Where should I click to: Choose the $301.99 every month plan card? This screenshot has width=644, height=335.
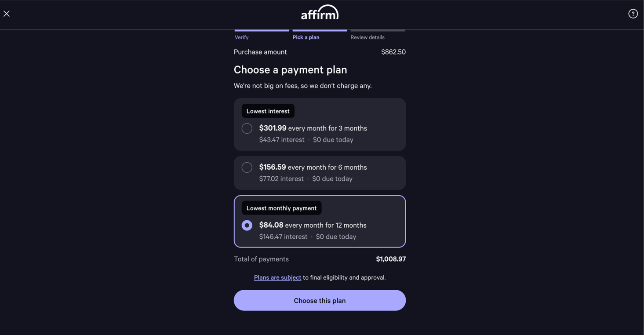pos(320,124)
